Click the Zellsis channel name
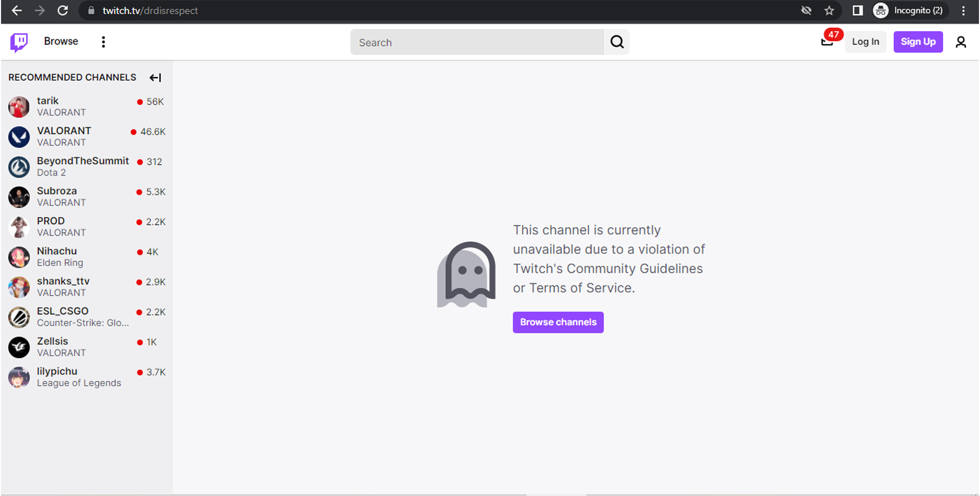 coord(52,341)
